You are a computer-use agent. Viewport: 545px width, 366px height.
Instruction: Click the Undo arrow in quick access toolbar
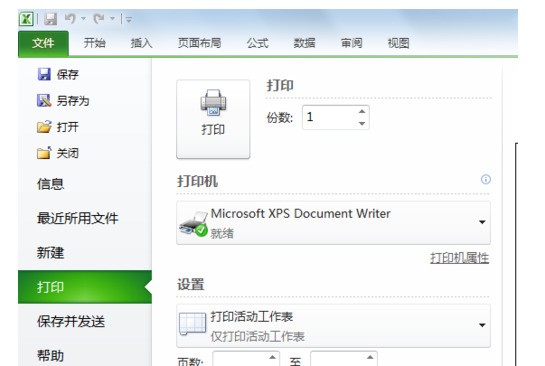pos(70,18)
